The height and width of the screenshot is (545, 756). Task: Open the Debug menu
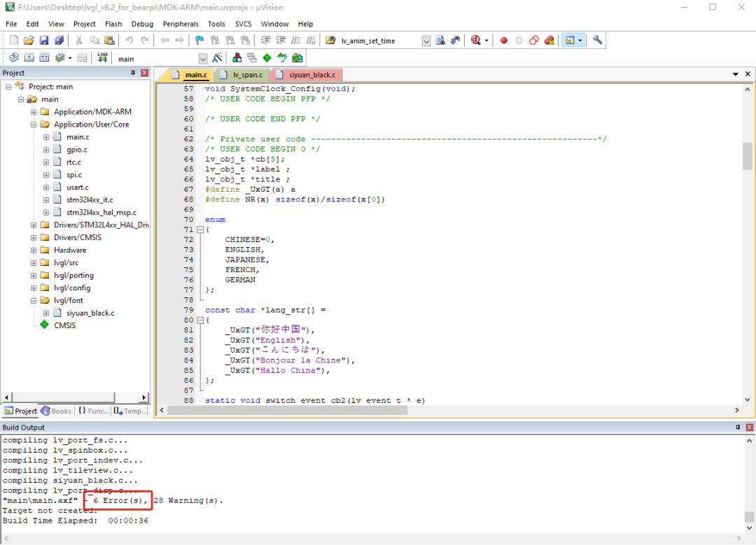pyautogui.click(x=142, y=24)
